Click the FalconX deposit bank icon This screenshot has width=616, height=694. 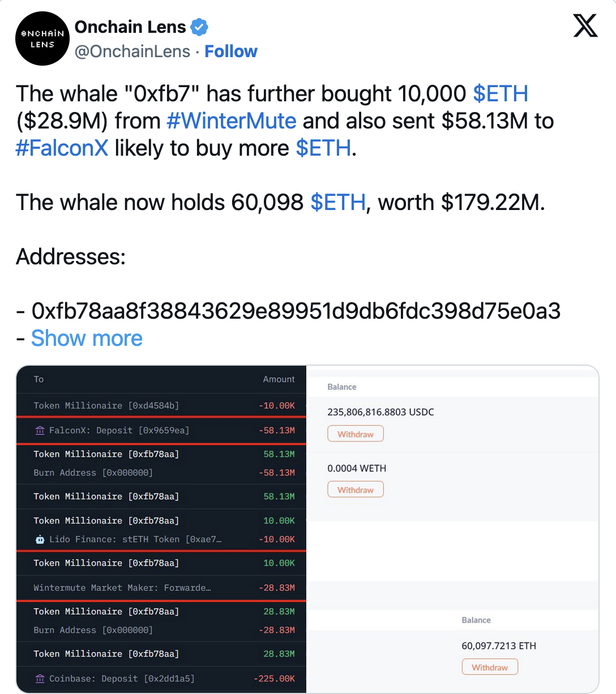pos(40,431)
